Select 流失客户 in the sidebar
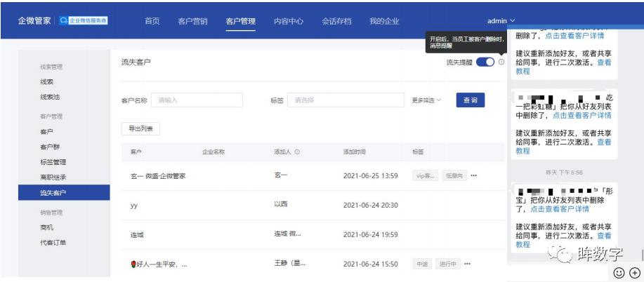Image resolution: width=644 pixels, height=282 pixels. pos(64,192)
